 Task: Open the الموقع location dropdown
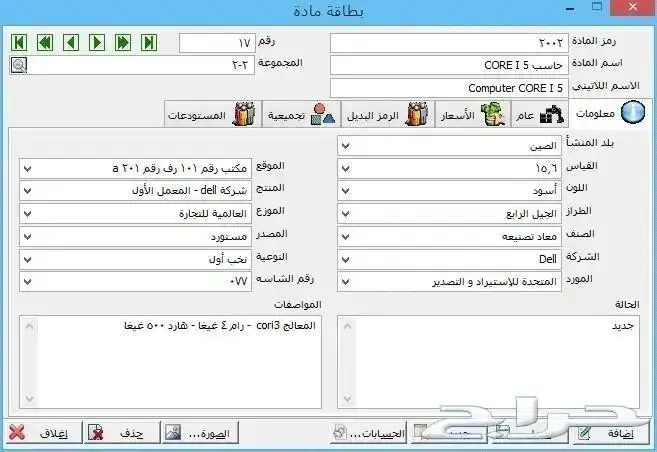pyautogui.click(x=27, y=168)
